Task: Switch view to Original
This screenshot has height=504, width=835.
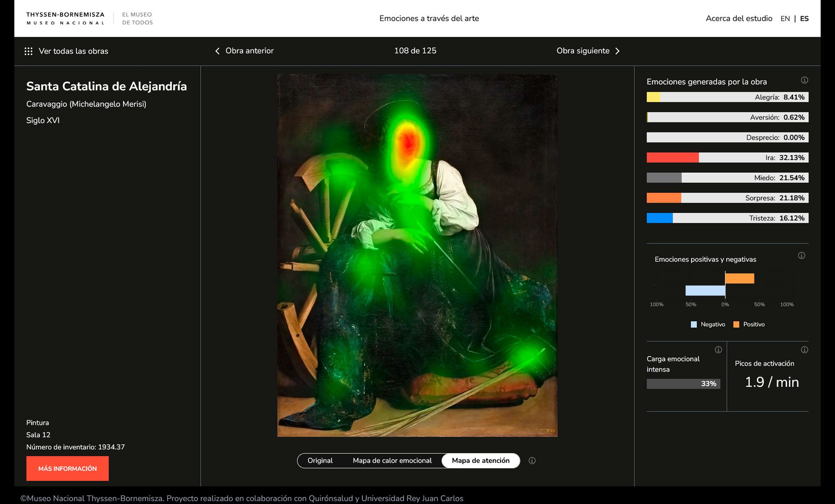Action: pos(320,461)
